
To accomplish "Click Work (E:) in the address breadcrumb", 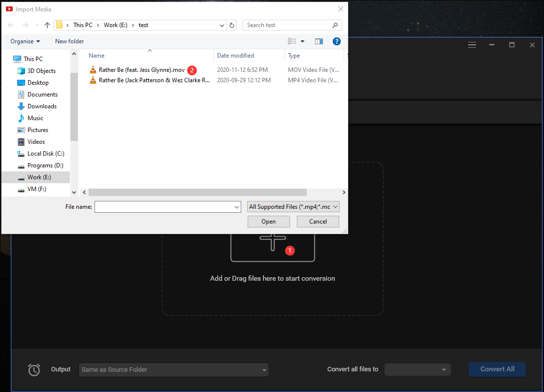I will [x=116, y=25].
